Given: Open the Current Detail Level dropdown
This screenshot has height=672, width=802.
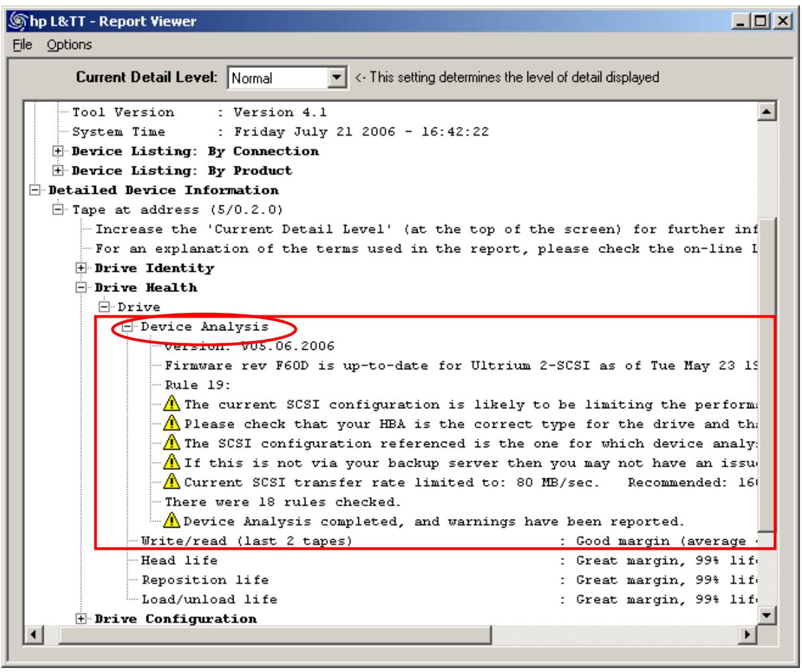Looking at the screenshot, I should pos(336,78).
